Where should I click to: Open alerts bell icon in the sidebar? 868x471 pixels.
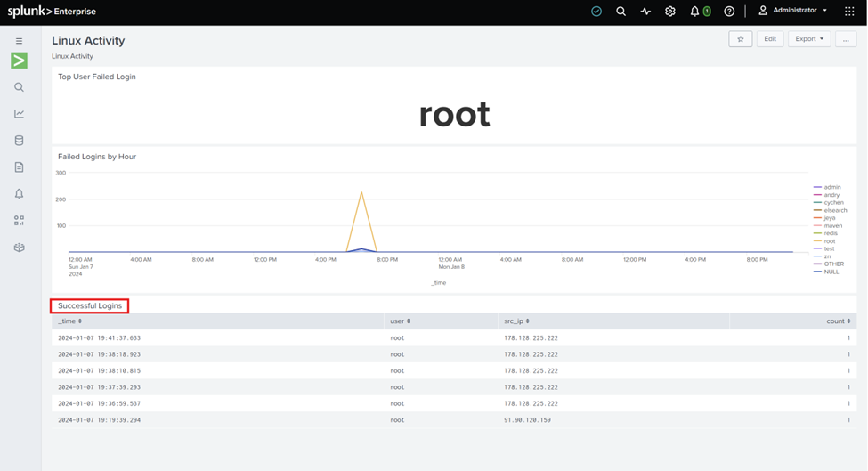[19, 194]
